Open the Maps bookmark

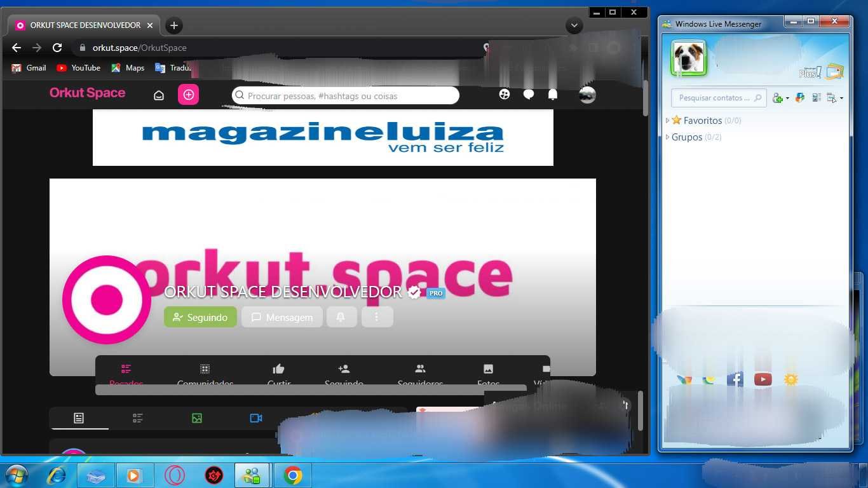point(128,68)
